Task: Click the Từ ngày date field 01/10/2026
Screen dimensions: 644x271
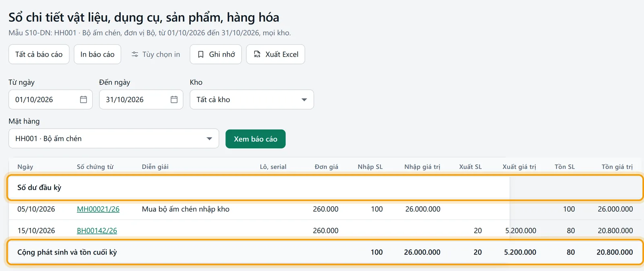Action: coord(51,99)
